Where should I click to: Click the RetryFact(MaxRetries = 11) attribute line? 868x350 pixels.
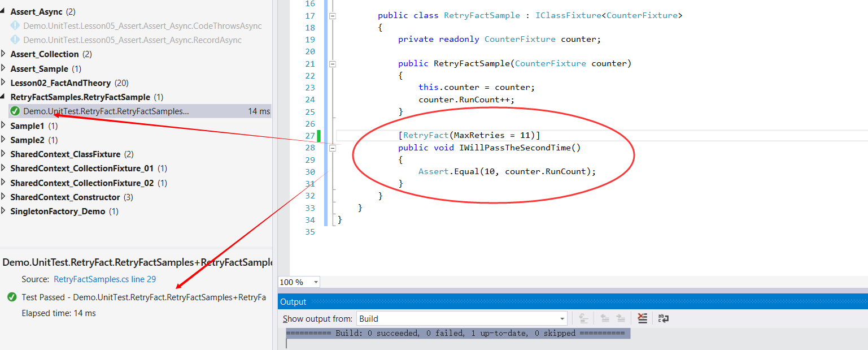click(x=469, y=136)
